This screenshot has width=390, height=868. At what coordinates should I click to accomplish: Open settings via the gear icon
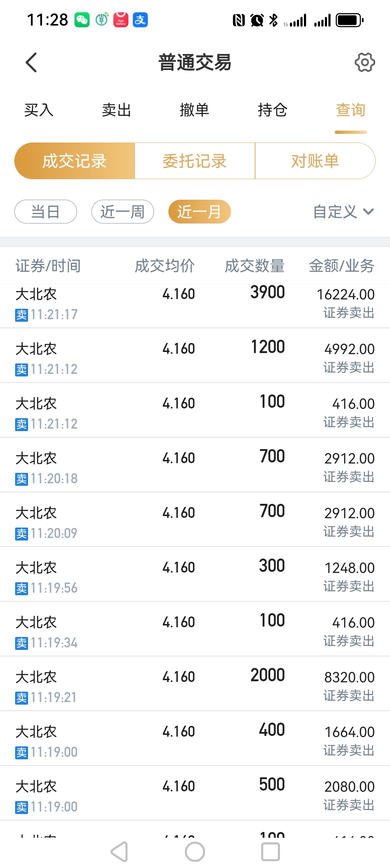pos(364,63)
